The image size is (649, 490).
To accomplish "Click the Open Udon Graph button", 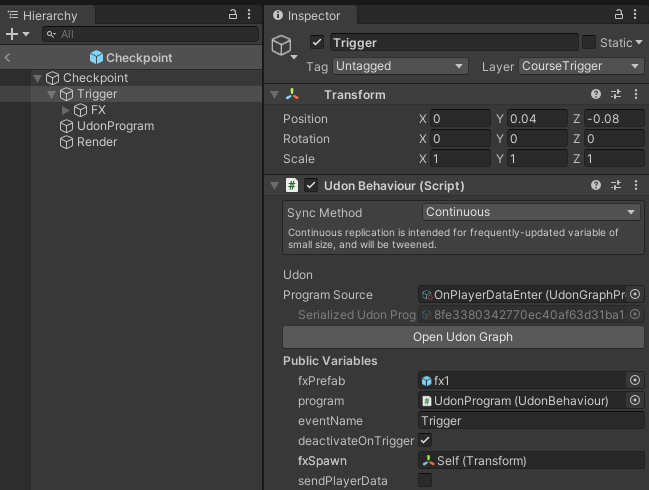I will (x=463, y=337).
